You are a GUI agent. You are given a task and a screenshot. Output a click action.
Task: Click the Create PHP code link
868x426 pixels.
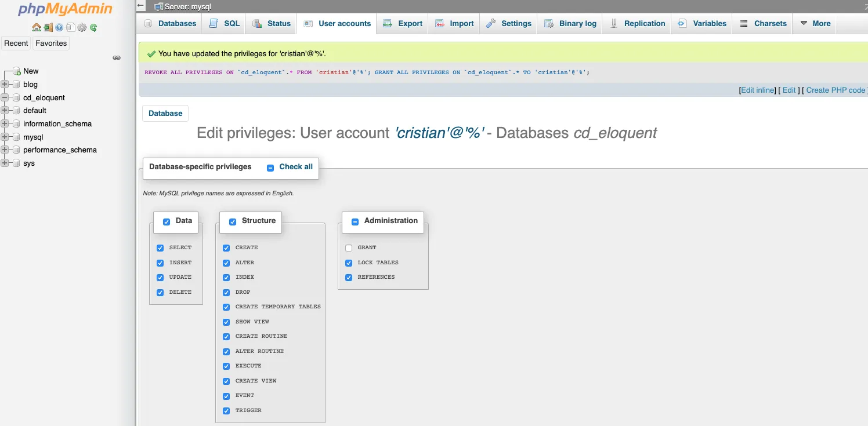click(835, 90)
